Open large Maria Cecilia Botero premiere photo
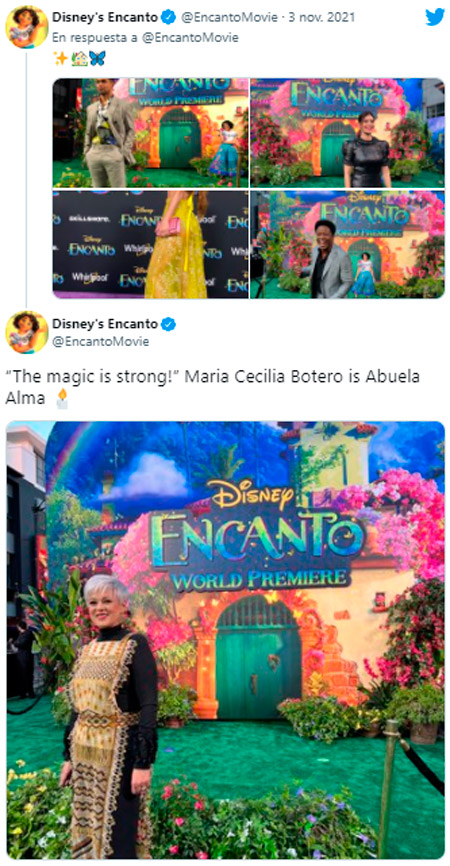 225,640
